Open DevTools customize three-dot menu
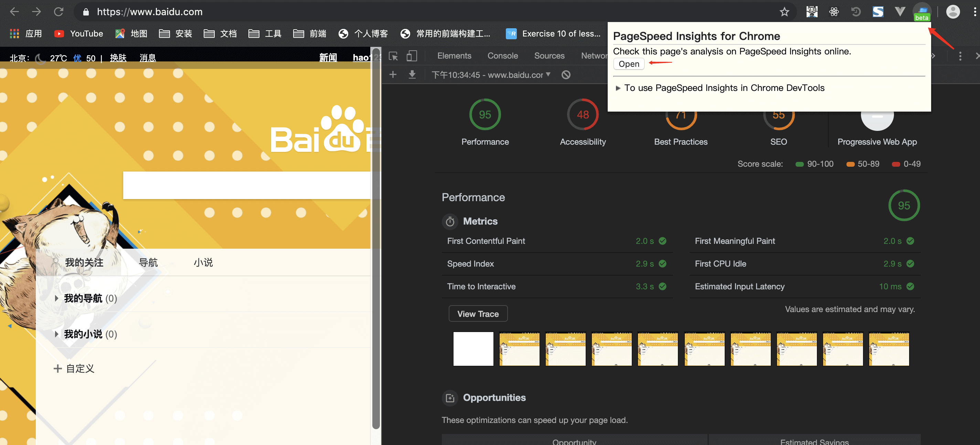980x445 pixels. point(960,56)
